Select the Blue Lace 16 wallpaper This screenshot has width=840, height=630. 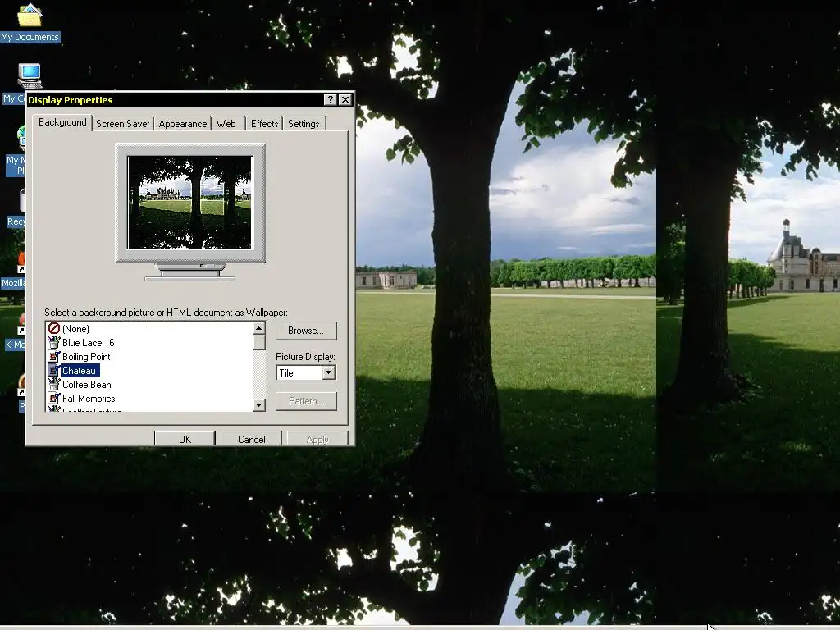pos(89,342)
